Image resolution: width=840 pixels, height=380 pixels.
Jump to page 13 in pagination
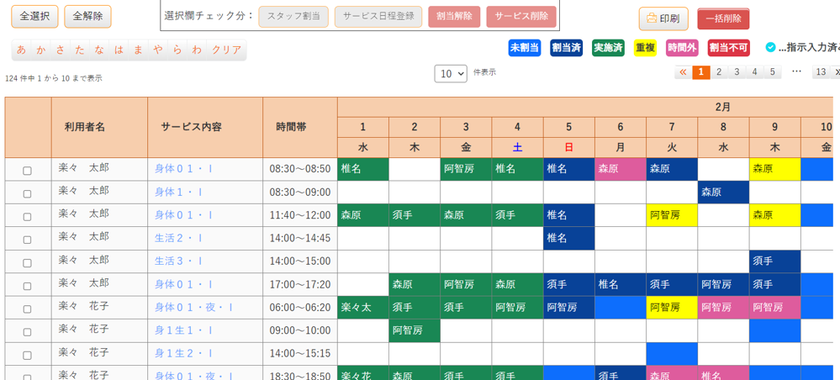click(x=821, y=72)
